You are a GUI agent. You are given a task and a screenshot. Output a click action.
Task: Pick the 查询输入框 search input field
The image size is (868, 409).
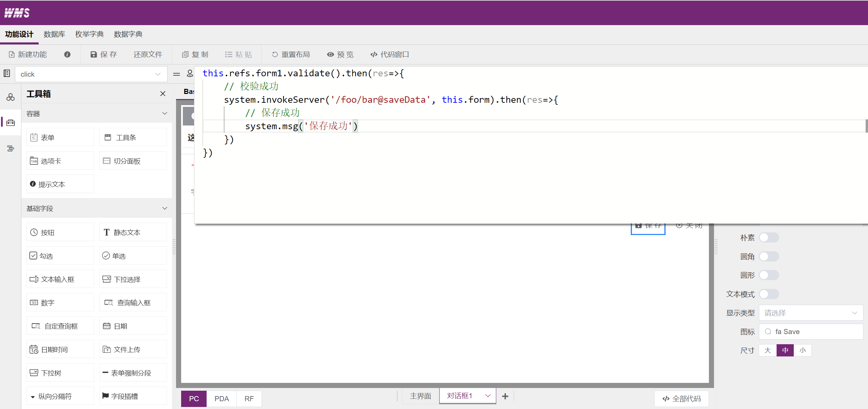(x=133, y=303)
